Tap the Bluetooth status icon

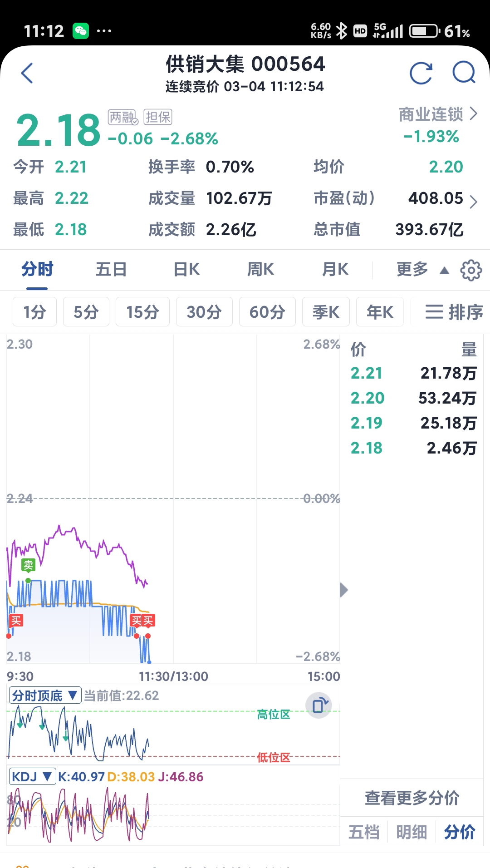pyautogui.click(x=342, y=31)
